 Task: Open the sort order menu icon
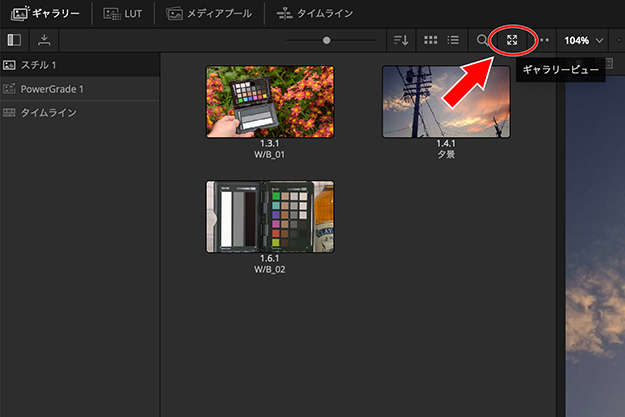(401, 40)
